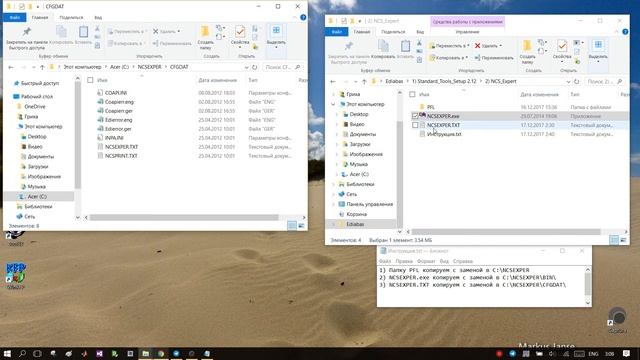Click the Вставить clipboard icon in NCS_Expert ribbon
This screenshot has height=360, width=640.
[405, 46]
